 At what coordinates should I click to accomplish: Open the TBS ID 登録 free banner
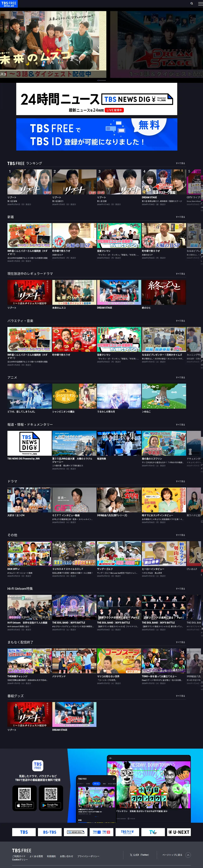pos(97,134)
